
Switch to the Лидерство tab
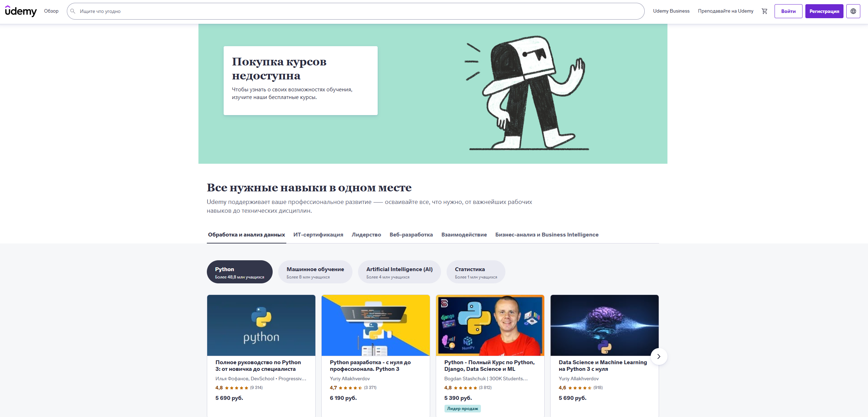click(366, 235)
